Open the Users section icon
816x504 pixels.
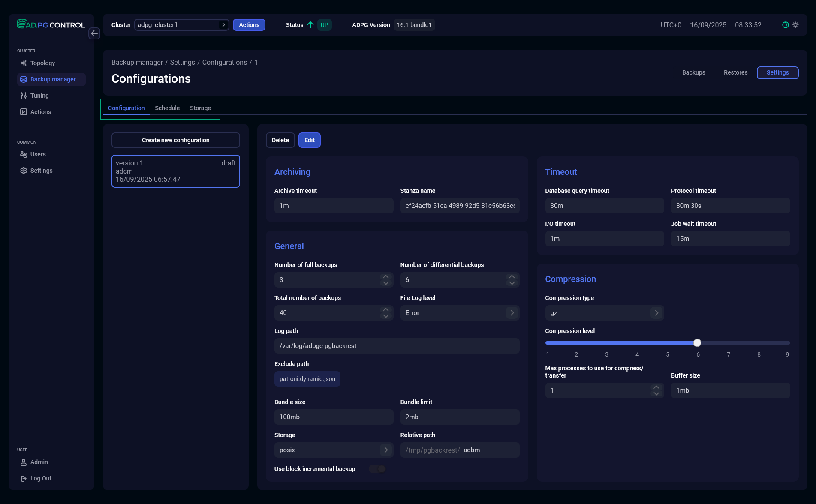click(x=24, y=154)
